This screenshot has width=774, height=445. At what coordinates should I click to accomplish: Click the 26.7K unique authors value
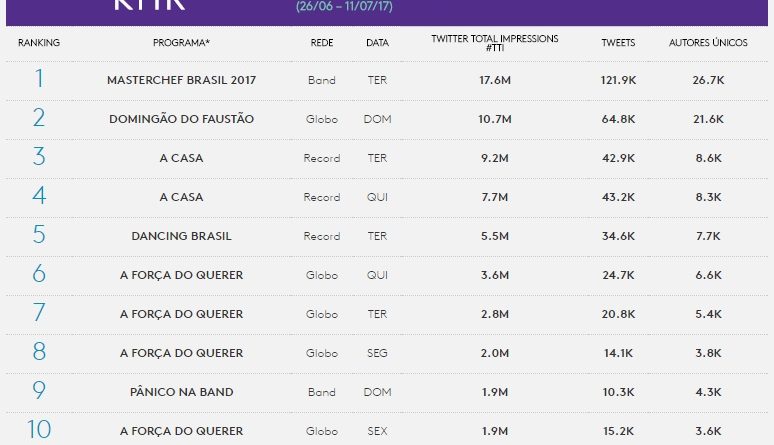point(707,80)
